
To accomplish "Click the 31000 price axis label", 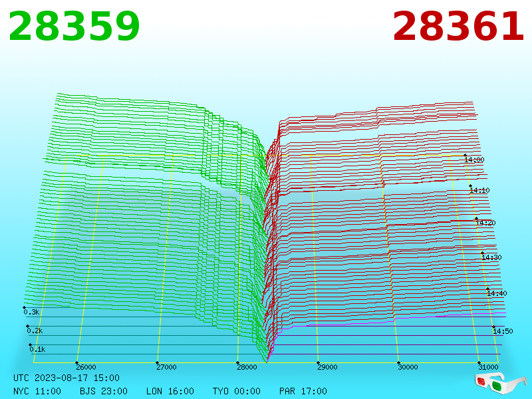I will 488,367.
